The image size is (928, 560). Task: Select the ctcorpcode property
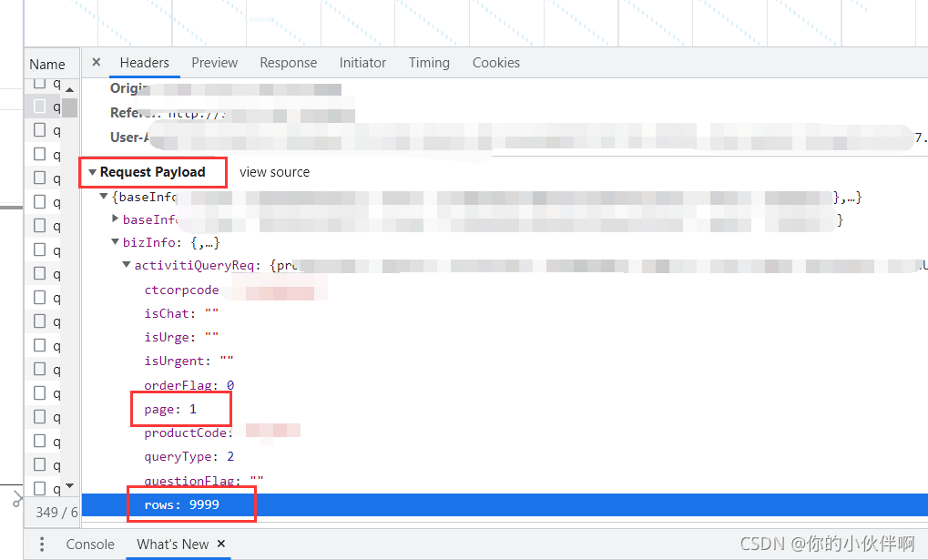coord(181,290)
